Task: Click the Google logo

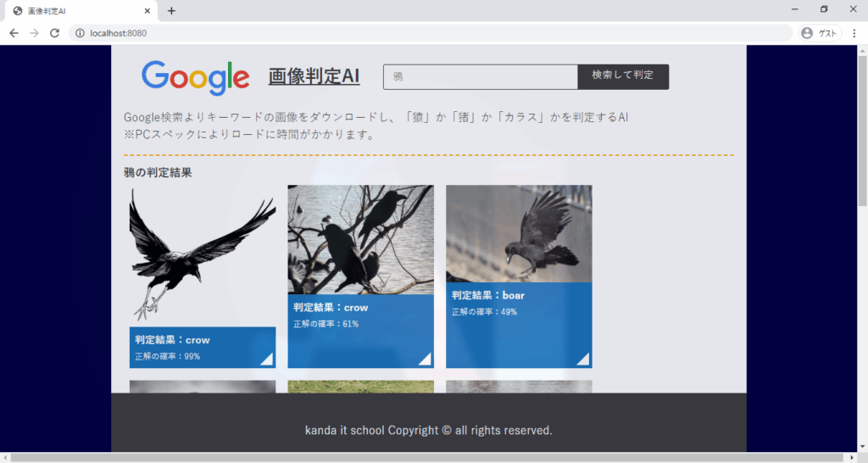Action: coord(195,77)
